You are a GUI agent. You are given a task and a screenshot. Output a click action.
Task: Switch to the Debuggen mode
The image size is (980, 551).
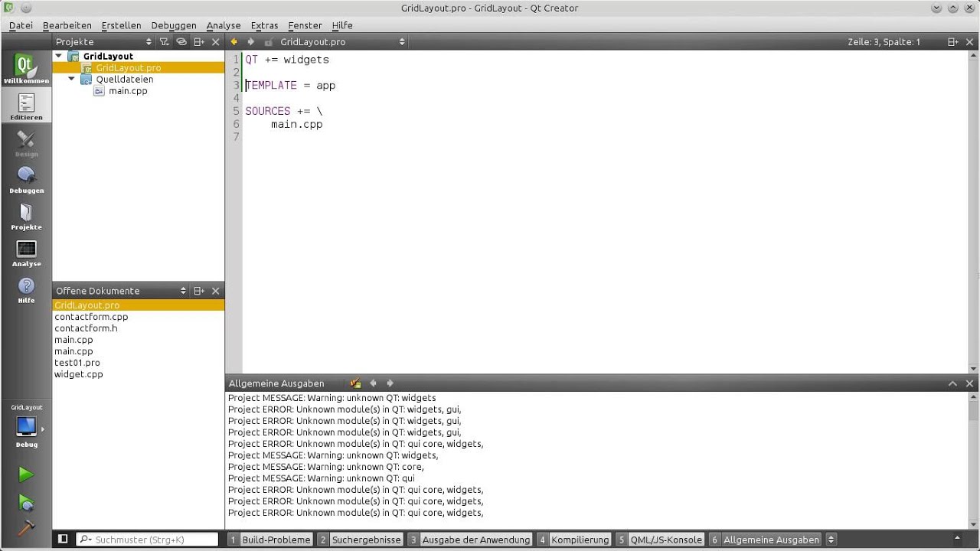point(26,180)
